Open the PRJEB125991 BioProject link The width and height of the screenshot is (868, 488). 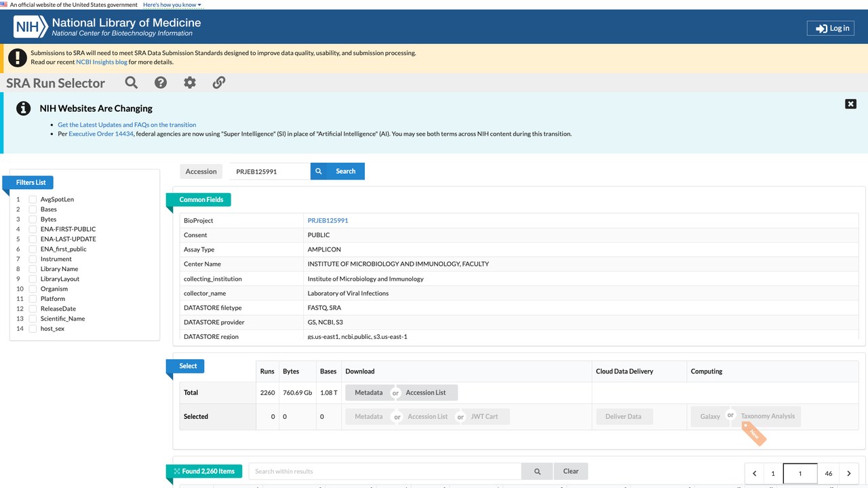pyautogui.click(x=328, y=220)
